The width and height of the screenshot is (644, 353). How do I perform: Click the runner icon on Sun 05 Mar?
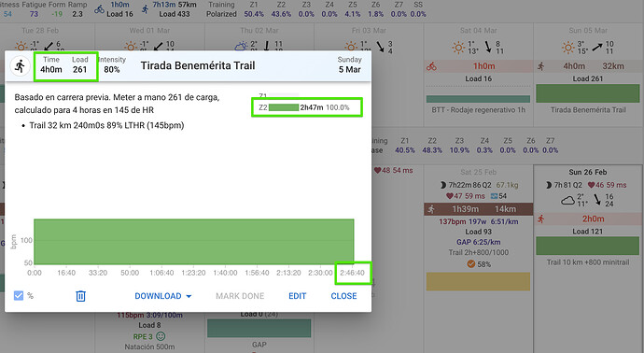541,66
